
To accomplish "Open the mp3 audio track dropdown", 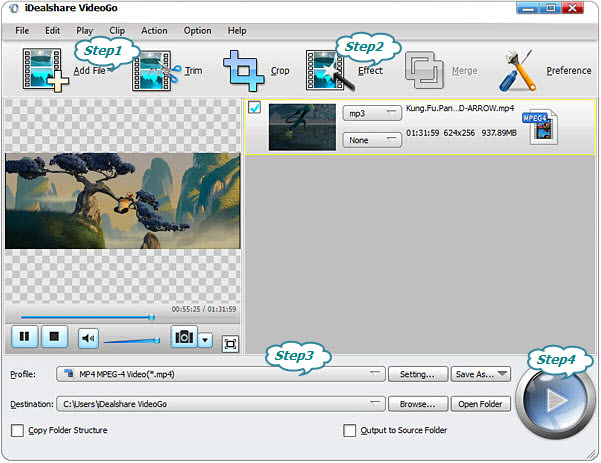I will coord(372,113).
